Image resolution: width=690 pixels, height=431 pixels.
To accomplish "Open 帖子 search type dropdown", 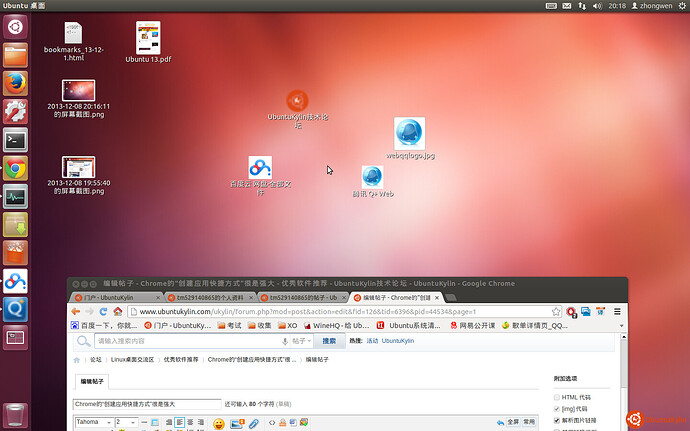I will click(301, 341).
